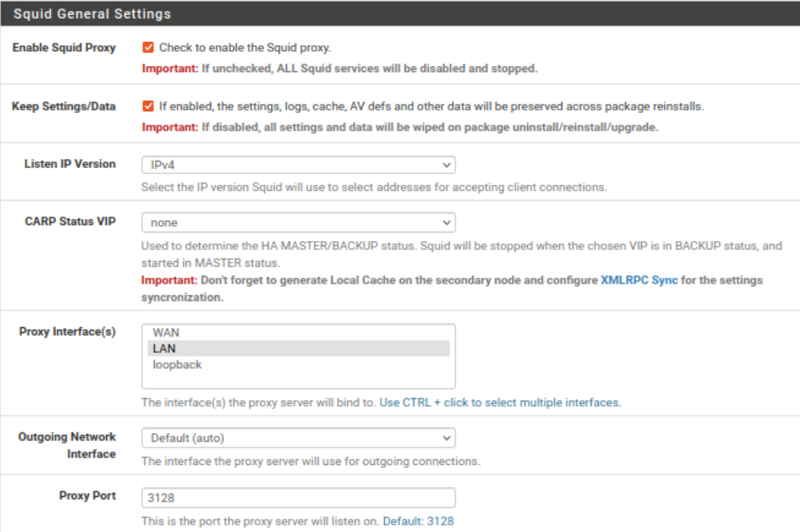This screenshot has width=800, height=532.
Task: Open the Outgoing Network Interface dropdown
Action: coord(299,437)
